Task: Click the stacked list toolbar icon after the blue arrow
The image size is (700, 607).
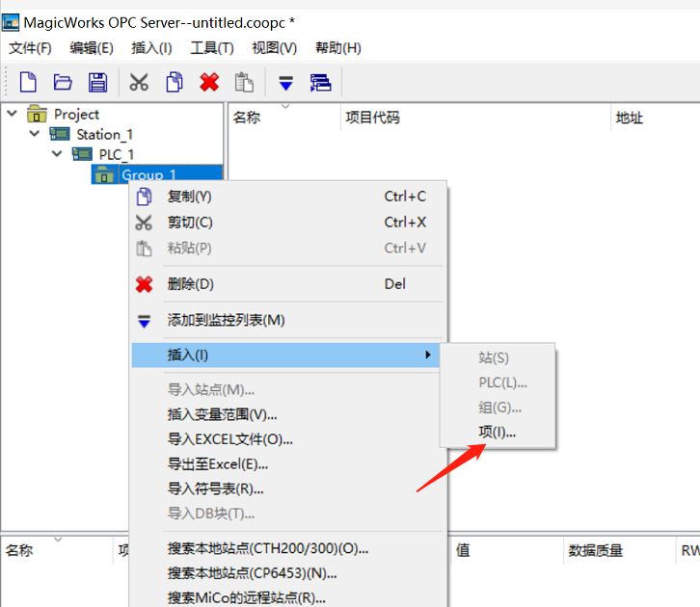Action: point(320,83)
